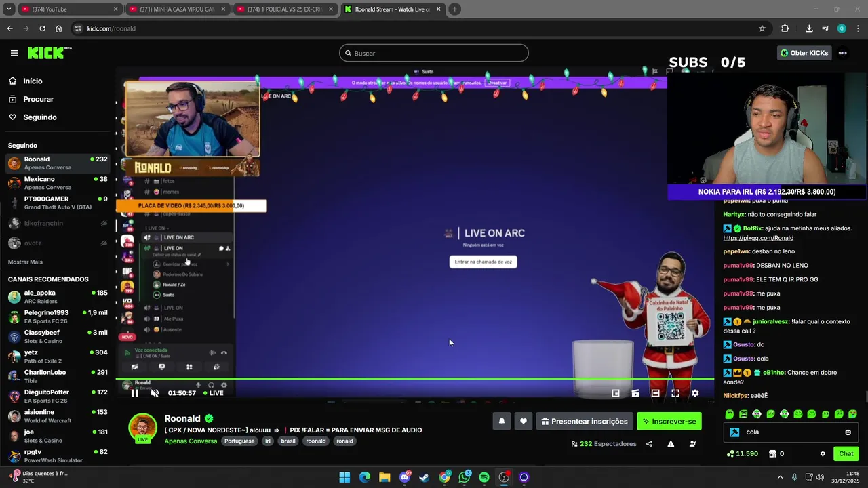
Task: Click the moderator hammer badge in chat input
Action: 734,432
